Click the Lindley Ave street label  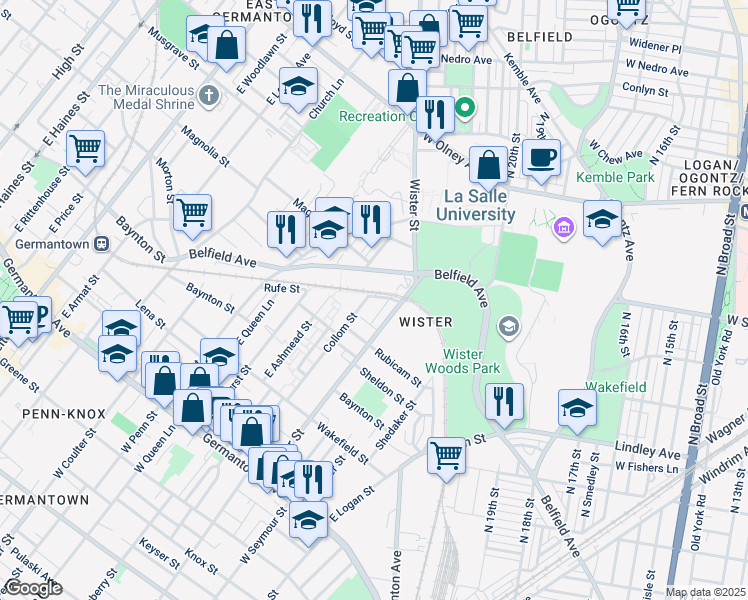click(x=647, y=450)
